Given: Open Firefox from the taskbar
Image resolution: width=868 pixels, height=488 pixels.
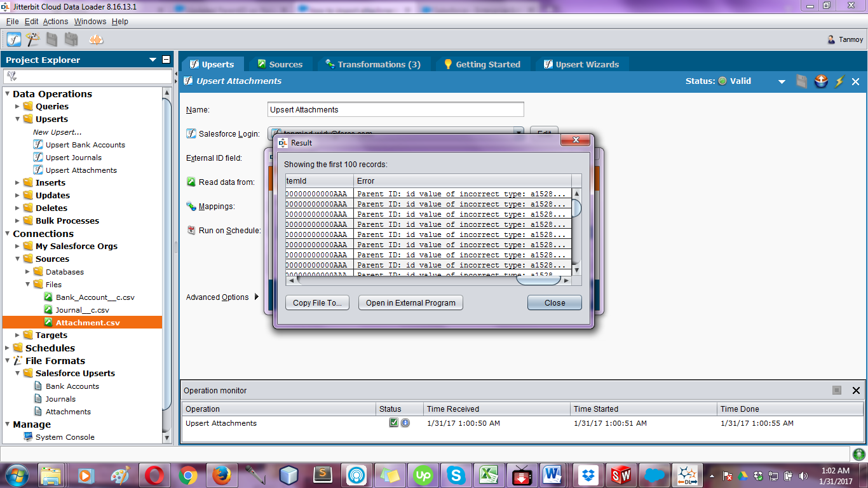Looking at the screenshot, I should (221, 475).
